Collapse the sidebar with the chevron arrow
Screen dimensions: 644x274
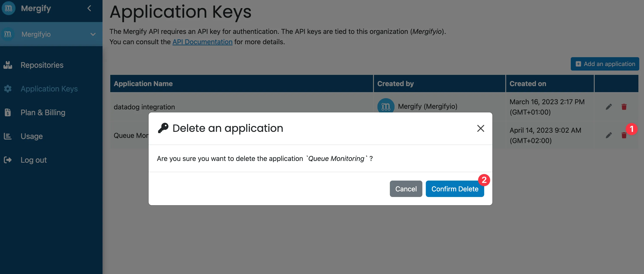pyautogui.click(x=89, y=8)
